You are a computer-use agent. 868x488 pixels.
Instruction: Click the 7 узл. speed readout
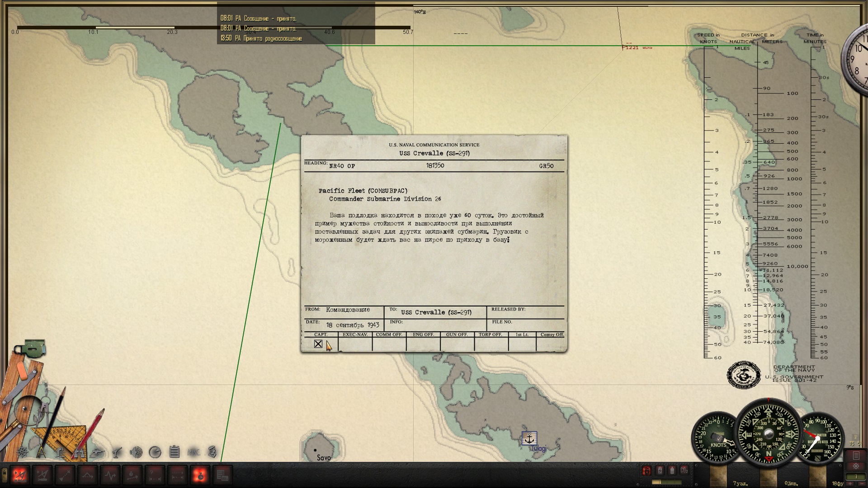tap(740, 483)
